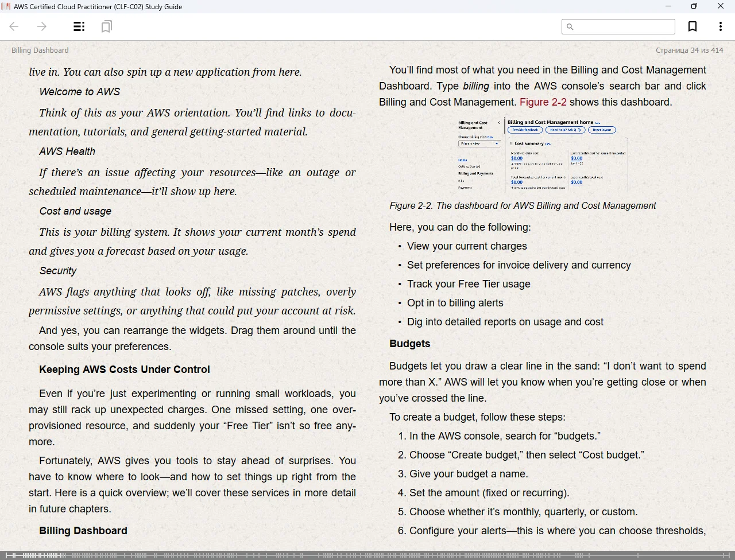Open the table of contents
This screenshot has height=560, width=735.
(79, 26)
